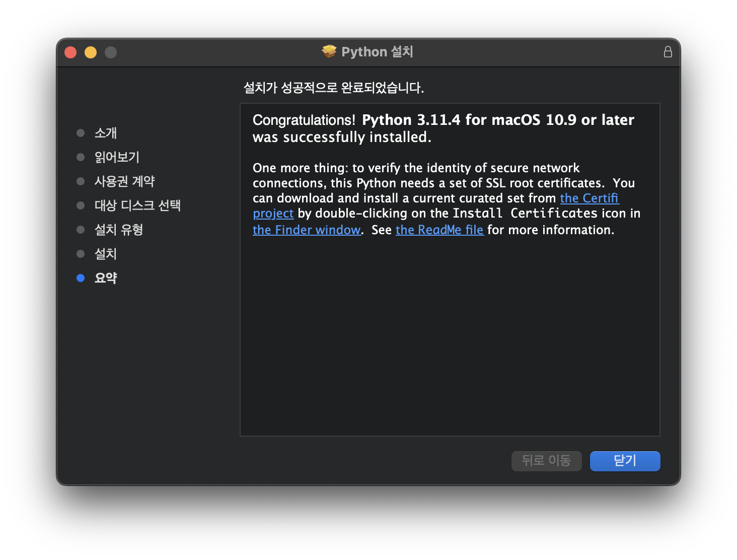Click the 설치가 성공적으로 완료되었습니다 heading
The image size is (737, 560).
pos(334,88)
